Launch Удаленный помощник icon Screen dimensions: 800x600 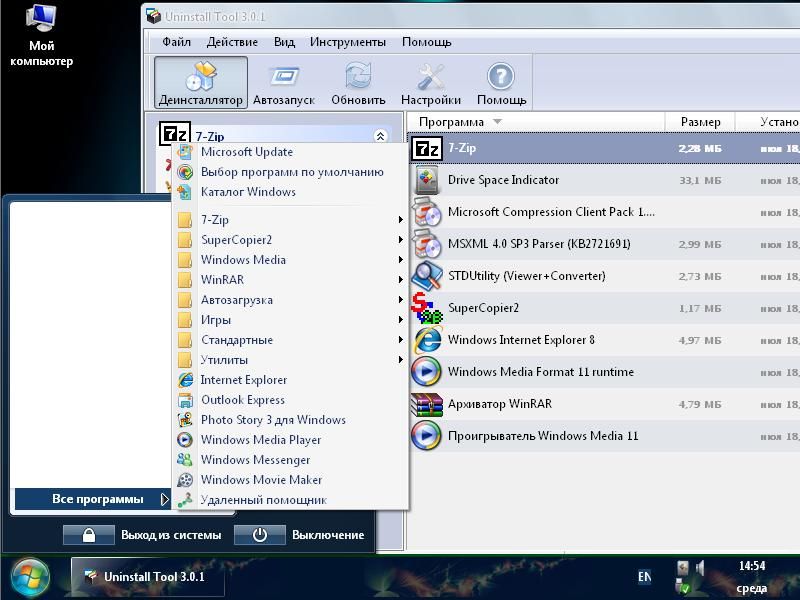[x=185, y=500]
